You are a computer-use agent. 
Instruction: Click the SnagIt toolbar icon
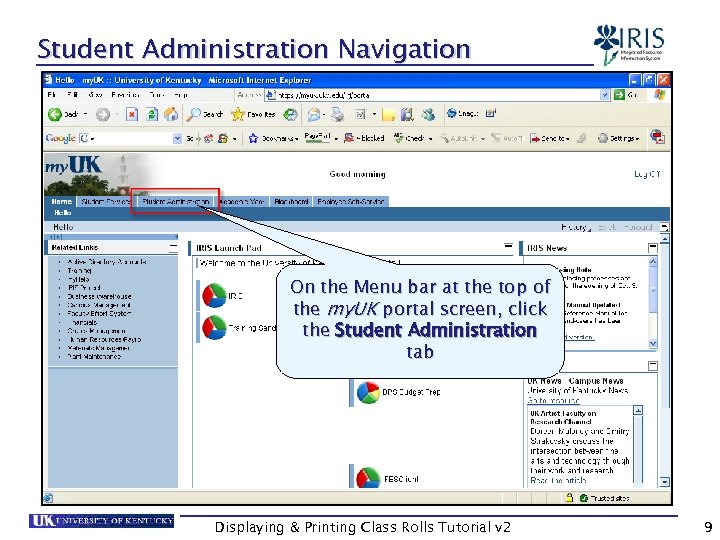[462, 113]
